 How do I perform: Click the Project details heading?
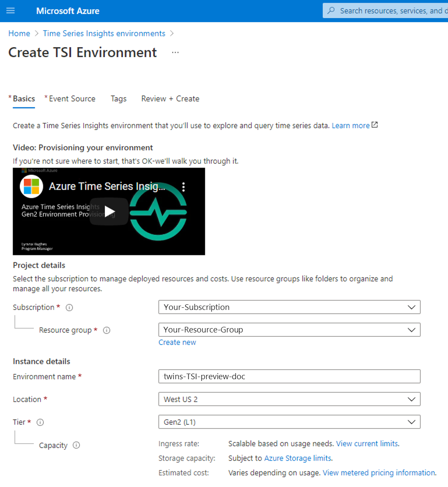click(x=39, y=265)
